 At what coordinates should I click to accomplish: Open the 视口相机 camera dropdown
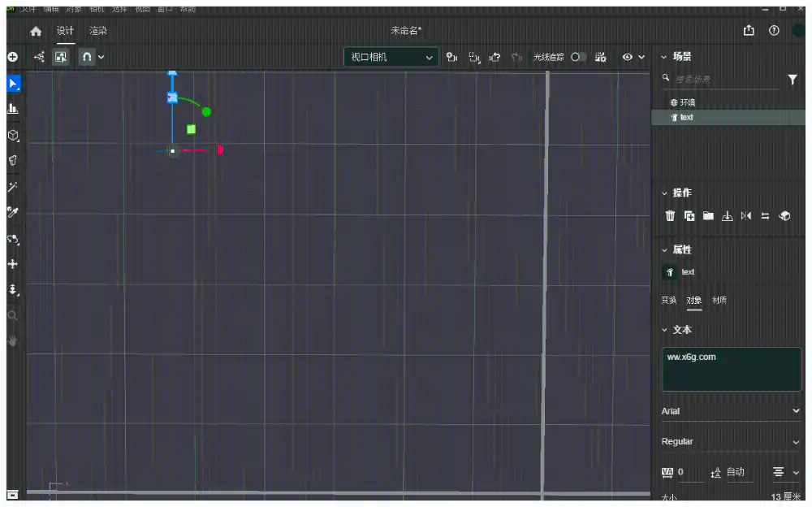[391, 57]
